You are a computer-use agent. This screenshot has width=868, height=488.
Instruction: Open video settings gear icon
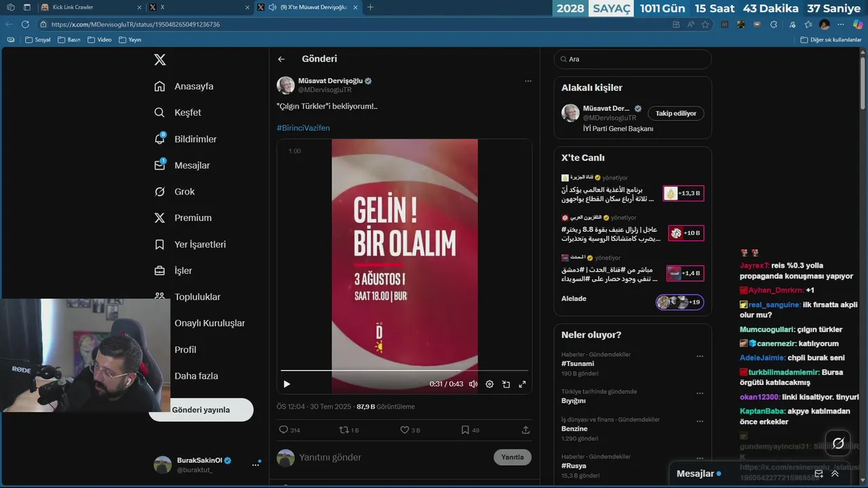[490, 384]
